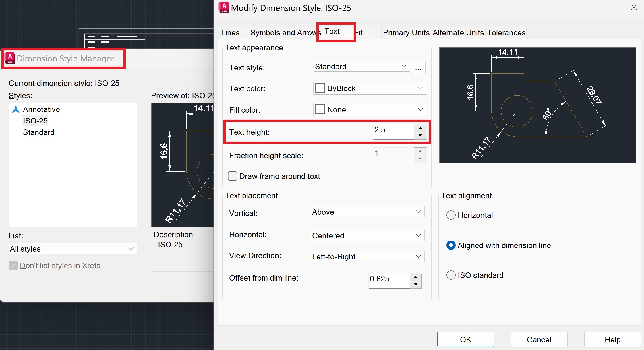The image size is (644, 350).
Task: Expand the Vertical placement dropdown
Action: point(368,212)
